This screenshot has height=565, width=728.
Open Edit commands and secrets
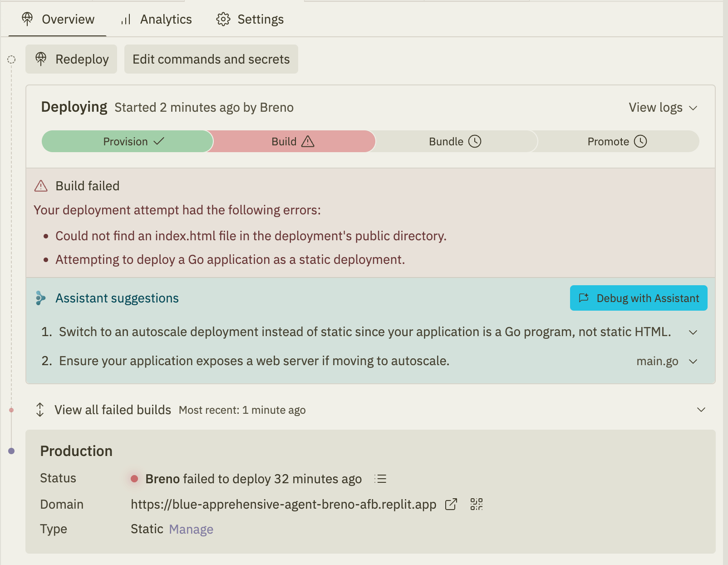pyautogui.click(x=211, y=59)
